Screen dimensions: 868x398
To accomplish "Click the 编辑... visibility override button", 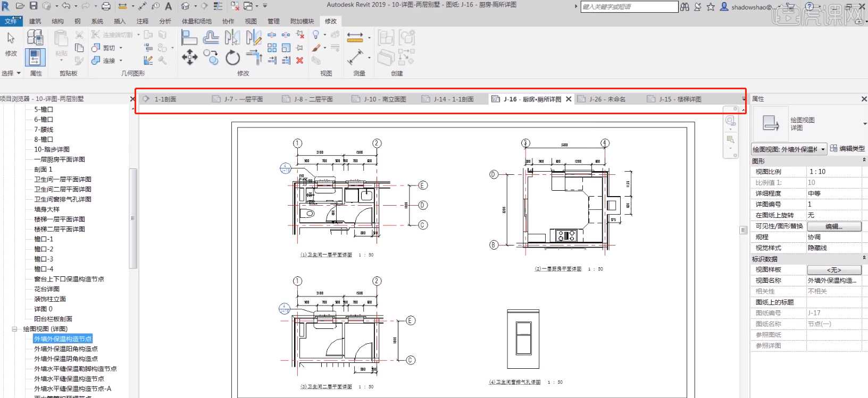I will (x=834, y=226).
